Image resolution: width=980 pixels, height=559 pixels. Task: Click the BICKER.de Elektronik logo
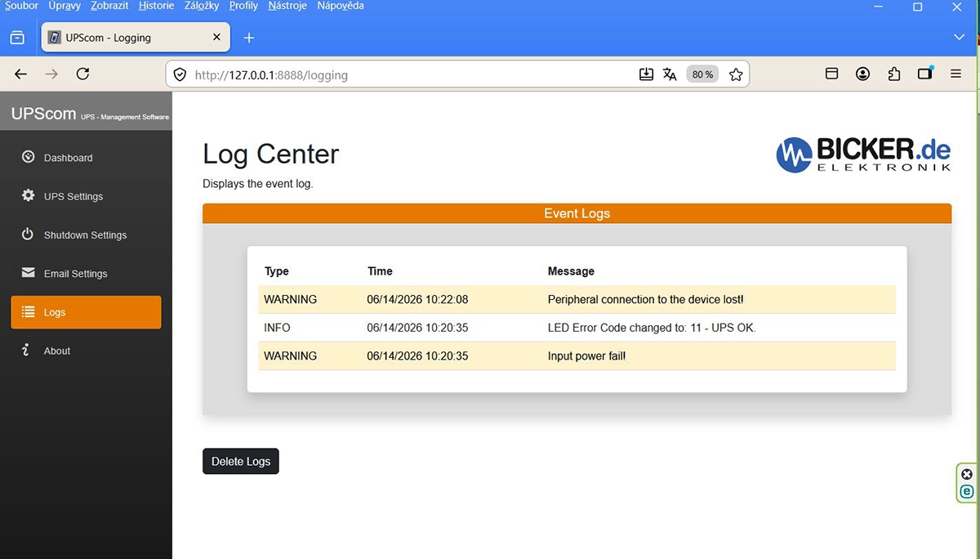point(863,154)
